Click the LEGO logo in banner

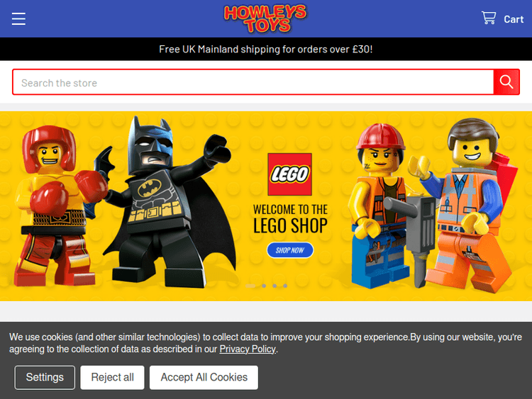pos(289,174)
